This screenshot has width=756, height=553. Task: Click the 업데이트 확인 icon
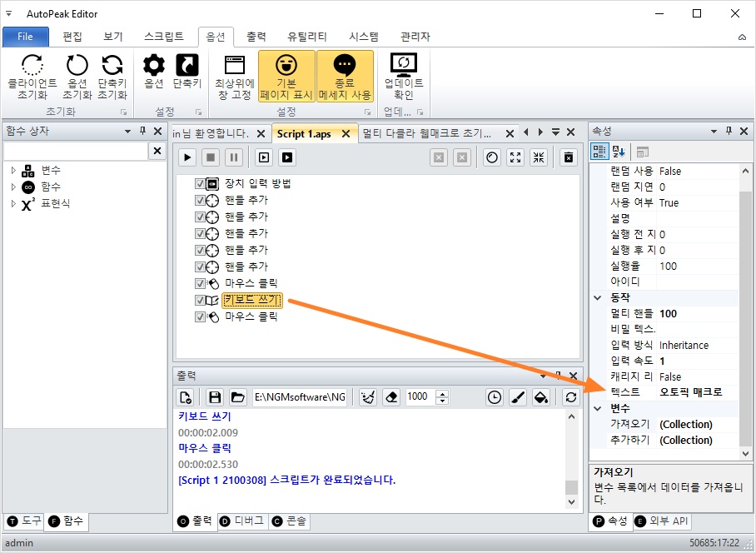tap(404, 65)
